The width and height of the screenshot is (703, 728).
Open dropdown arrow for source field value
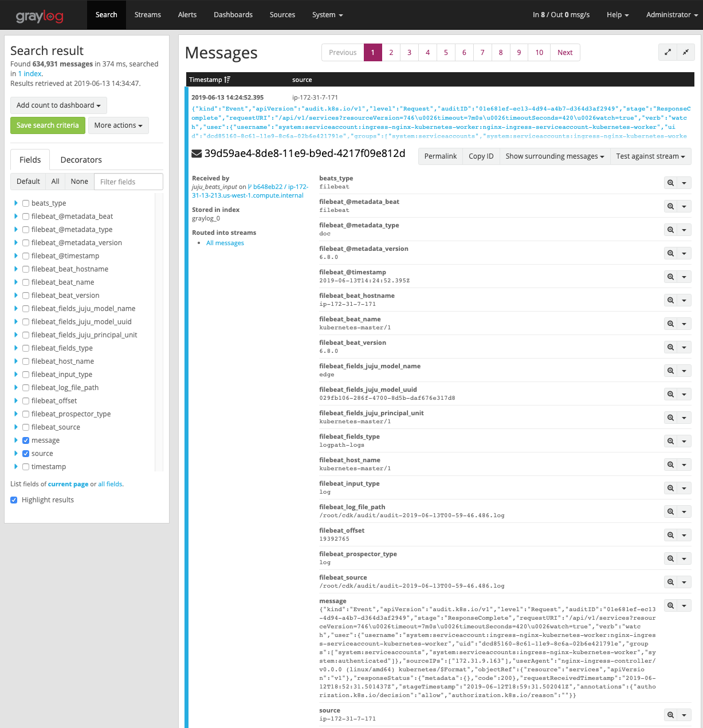pos(684,715)
